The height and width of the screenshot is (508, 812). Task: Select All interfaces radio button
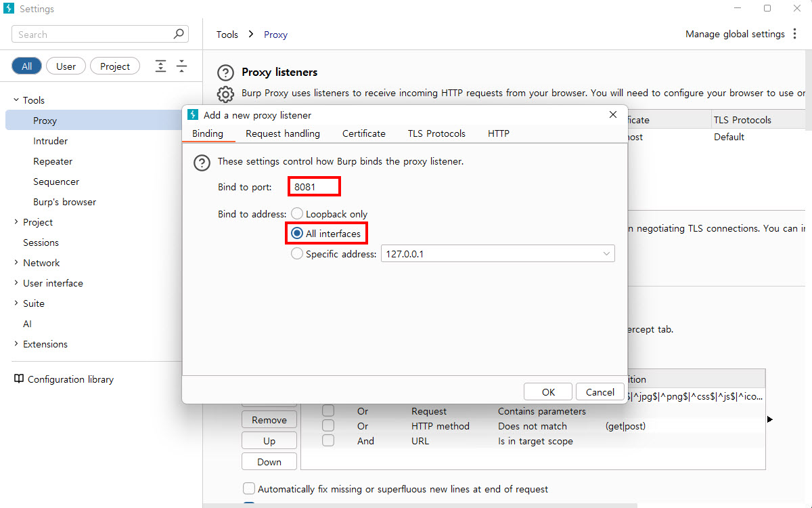(297, 234)
